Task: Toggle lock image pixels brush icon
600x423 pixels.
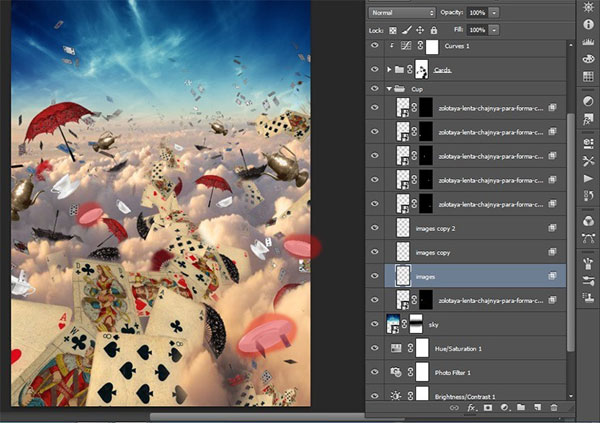Action: click(x=407, y=30)
